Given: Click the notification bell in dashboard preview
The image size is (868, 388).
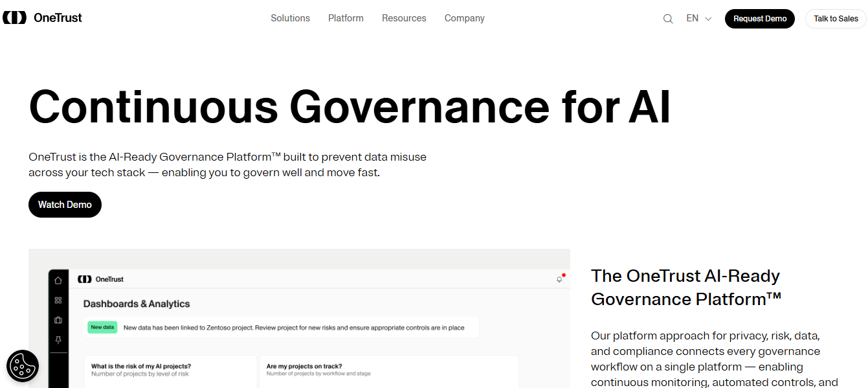Looking at the screenshot, I should [x=559, y=279].
